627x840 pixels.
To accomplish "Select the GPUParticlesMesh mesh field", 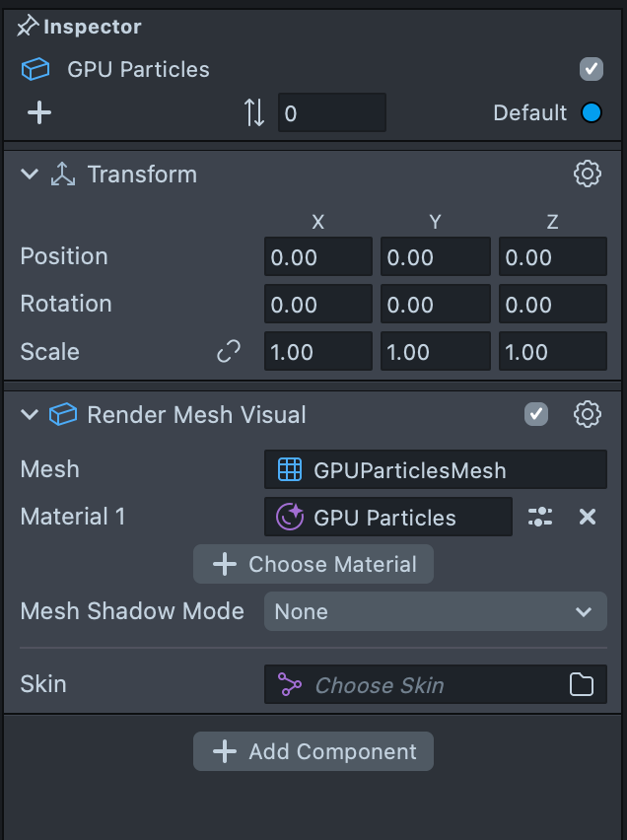I will click(435, 469).
